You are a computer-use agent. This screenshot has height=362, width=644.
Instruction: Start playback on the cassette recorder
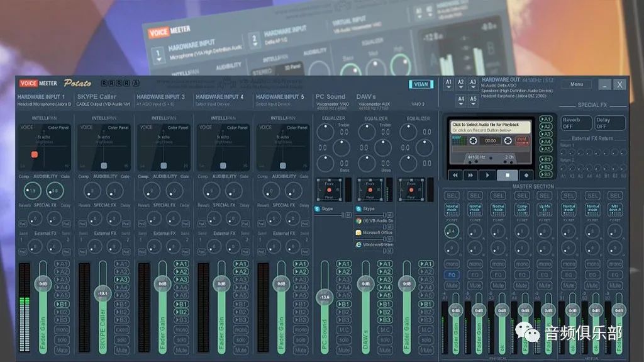pos(487,175)
